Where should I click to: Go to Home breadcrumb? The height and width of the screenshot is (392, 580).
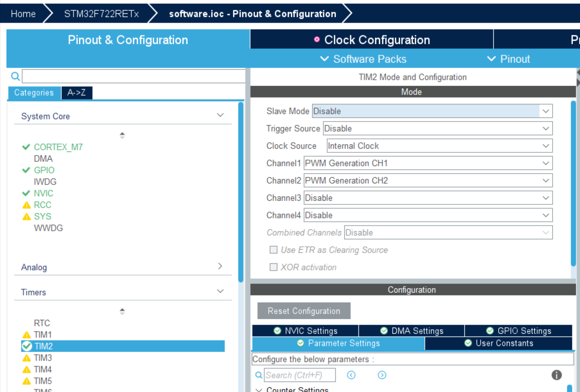pos(23,14)
